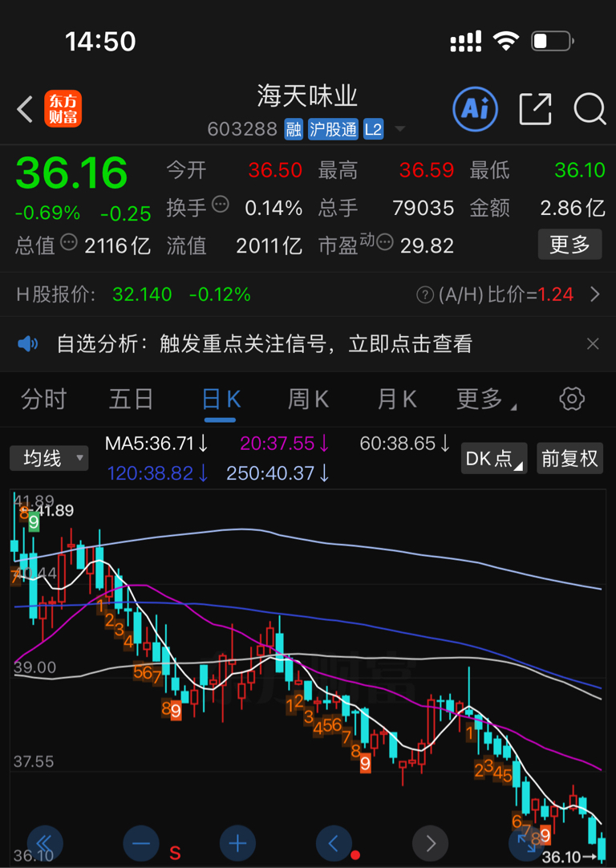Open the 东方财富 logo icon
This screenshot has width=616, height=868.
(63, 108)
